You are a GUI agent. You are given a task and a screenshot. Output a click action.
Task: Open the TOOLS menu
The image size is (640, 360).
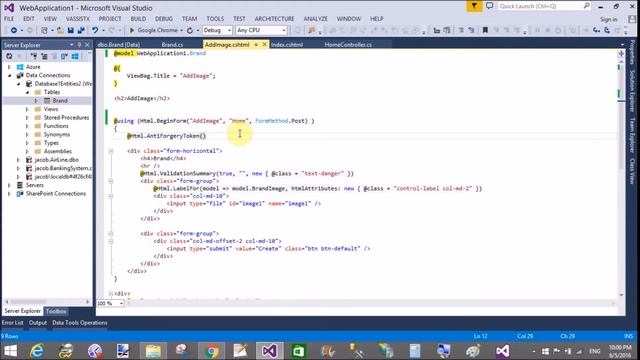[x=215, y=19]
